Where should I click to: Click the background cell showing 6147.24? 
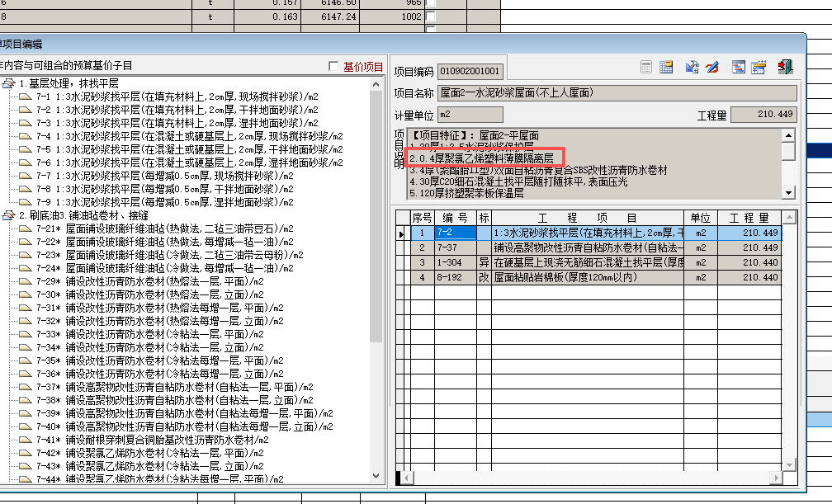pos(331,16)
